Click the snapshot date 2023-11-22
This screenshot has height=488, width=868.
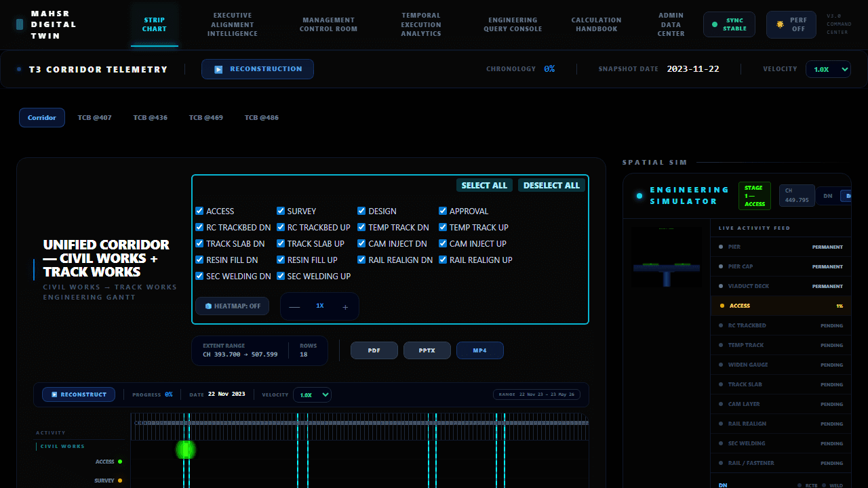coord(693,69)
